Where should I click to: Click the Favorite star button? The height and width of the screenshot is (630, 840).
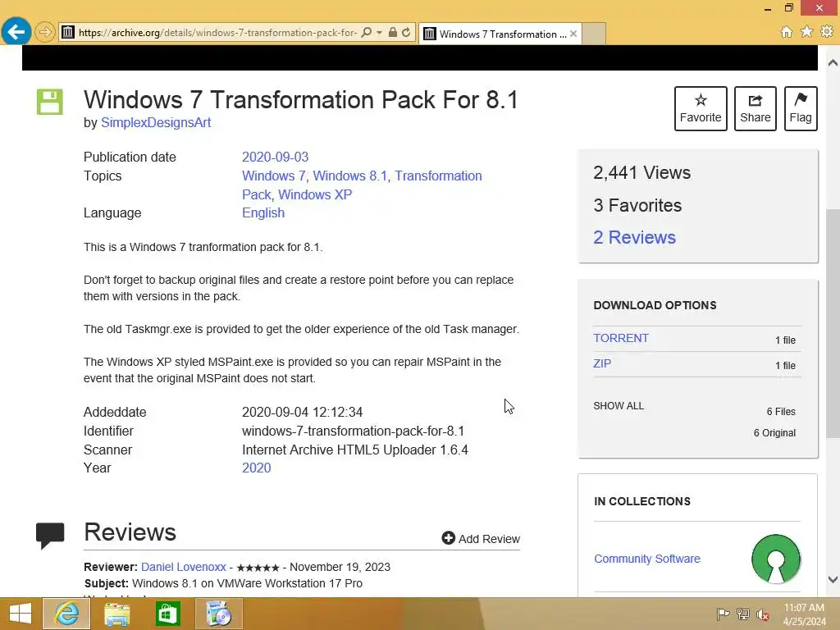tap(701, 108)
